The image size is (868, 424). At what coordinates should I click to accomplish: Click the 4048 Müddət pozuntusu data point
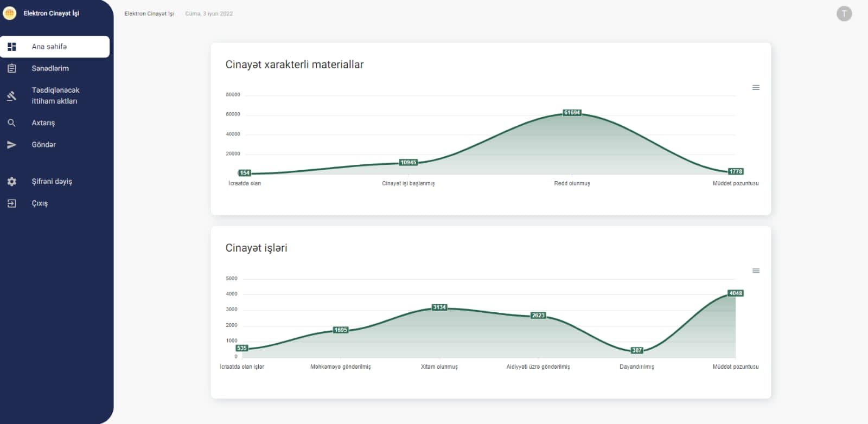click(x=736, y=293)
